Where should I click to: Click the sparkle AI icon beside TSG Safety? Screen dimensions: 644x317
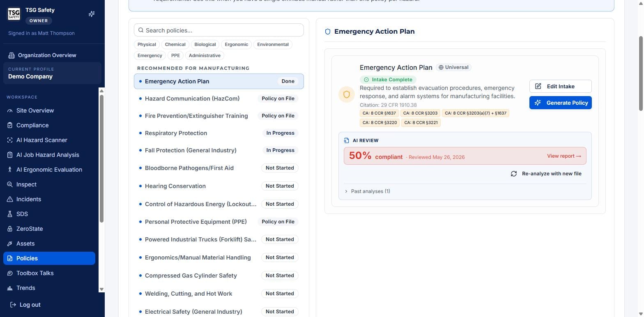pos(92,14)
